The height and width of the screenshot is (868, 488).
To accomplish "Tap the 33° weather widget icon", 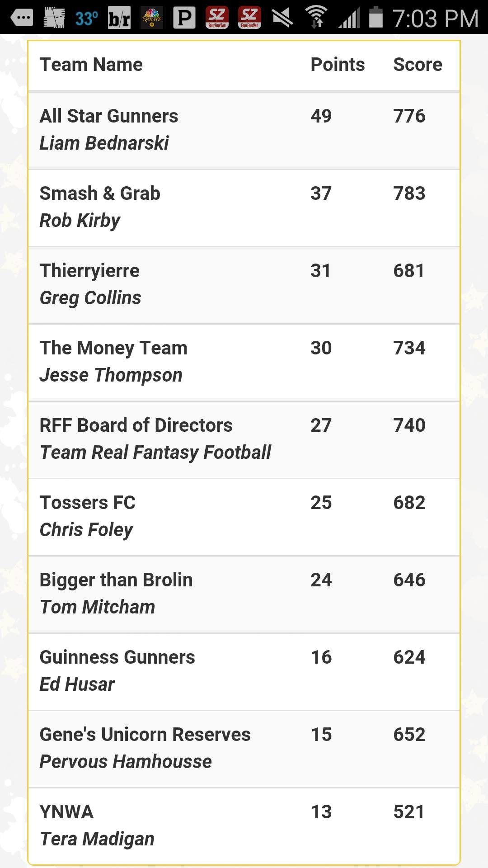I will click(x=70, y=18).
